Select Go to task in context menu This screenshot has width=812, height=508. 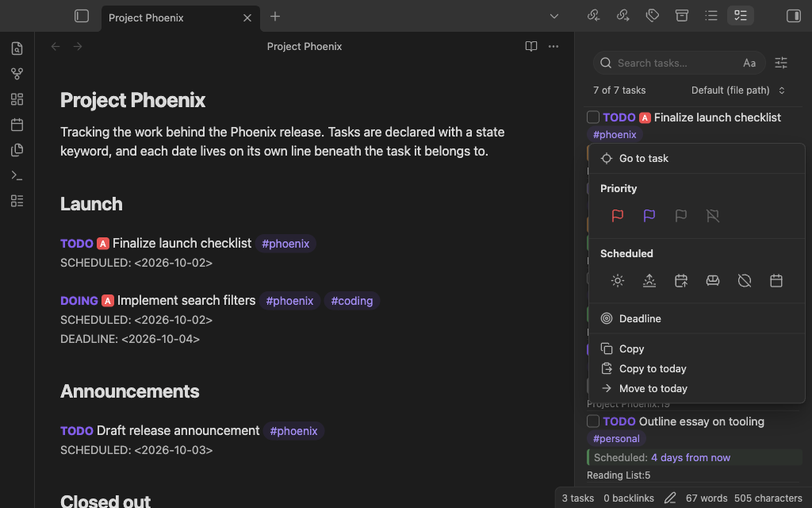697,158
